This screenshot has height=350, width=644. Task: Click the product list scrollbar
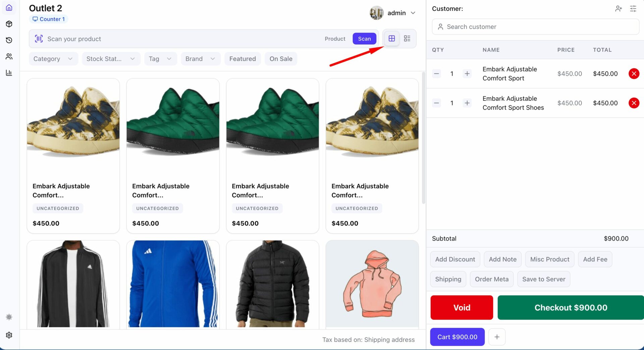pyautogui.click(x=423, y=138)
